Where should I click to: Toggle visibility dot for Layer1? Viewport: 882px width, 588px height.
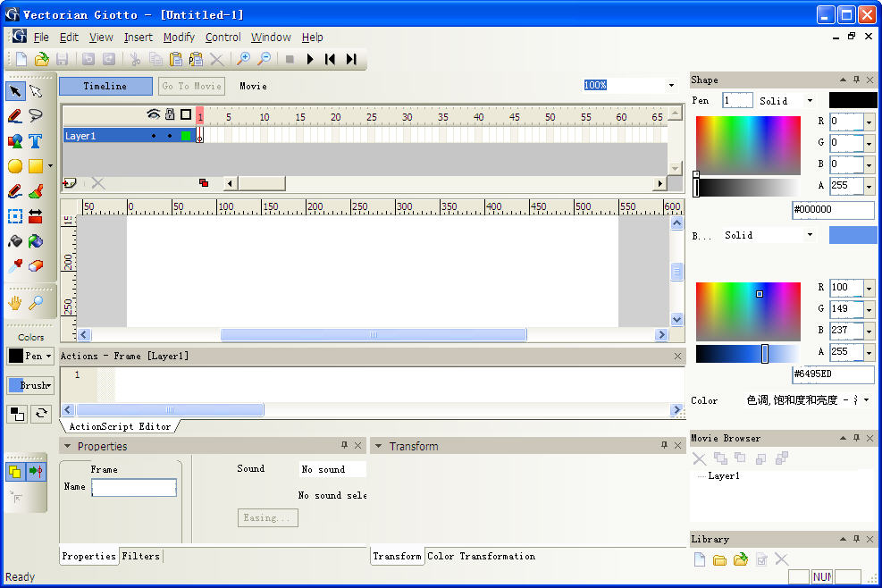[x=153, y=136]
